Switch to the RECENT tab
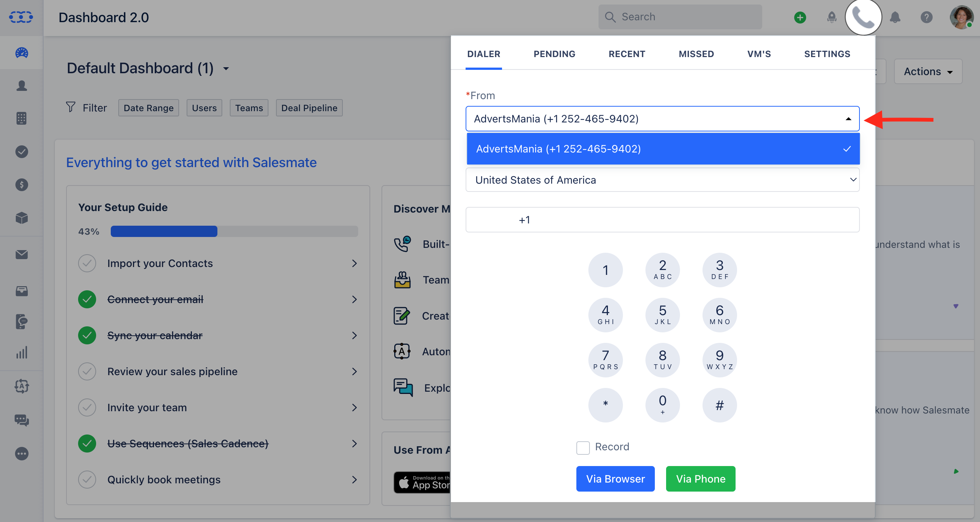 (x=627, y=54)
